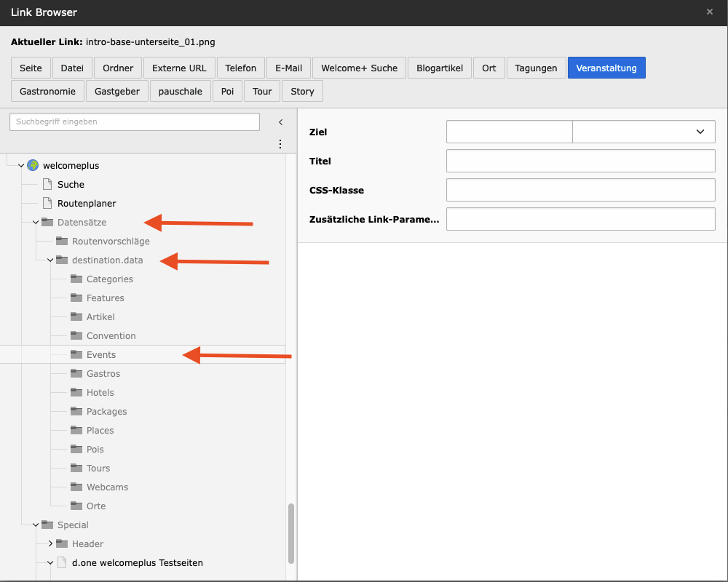Click the Routenplaner page icon
728x582 pixels.
pyautogui.click(x=47, y=203)
